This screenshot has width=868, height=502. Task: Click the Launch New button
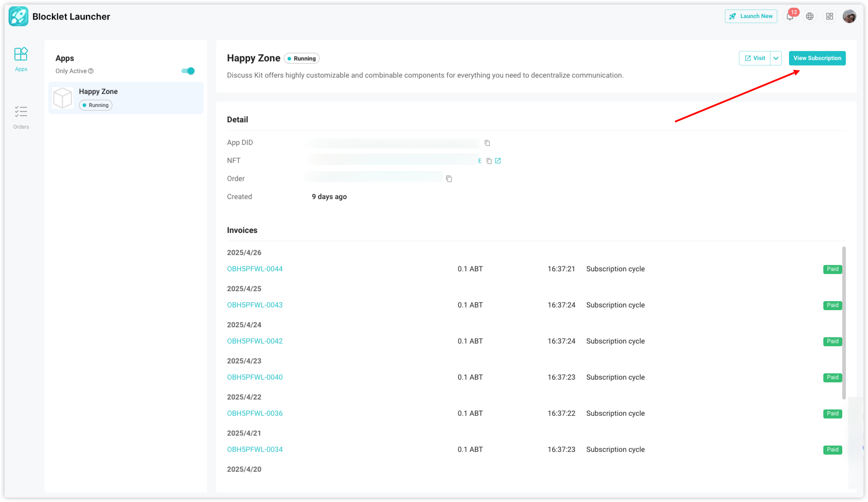coord(751,16)
